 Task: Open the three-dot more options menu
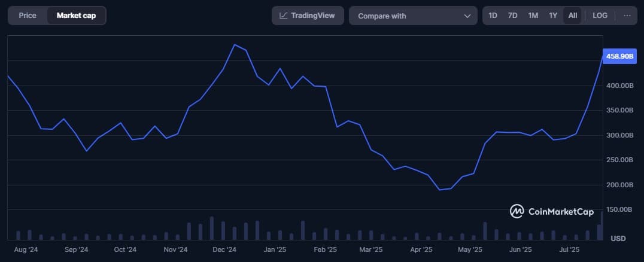click(x=627, y=16)
